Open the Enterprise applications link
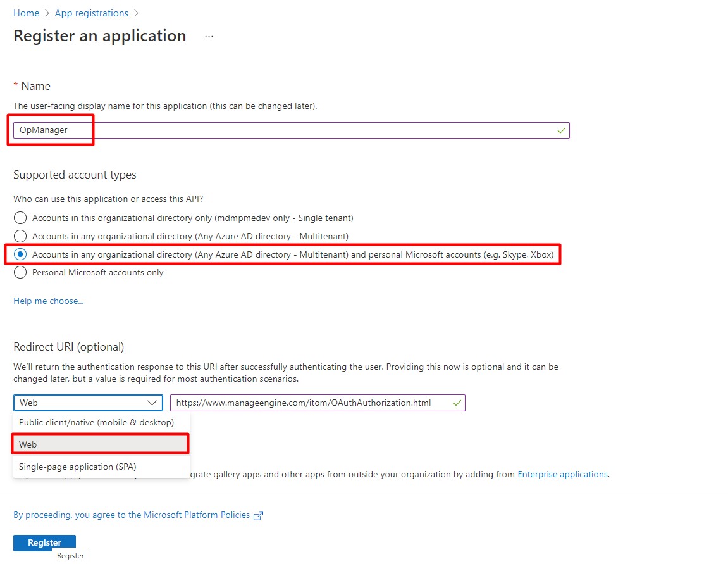Viewport: 728px width, 564px height. (563, 474)
